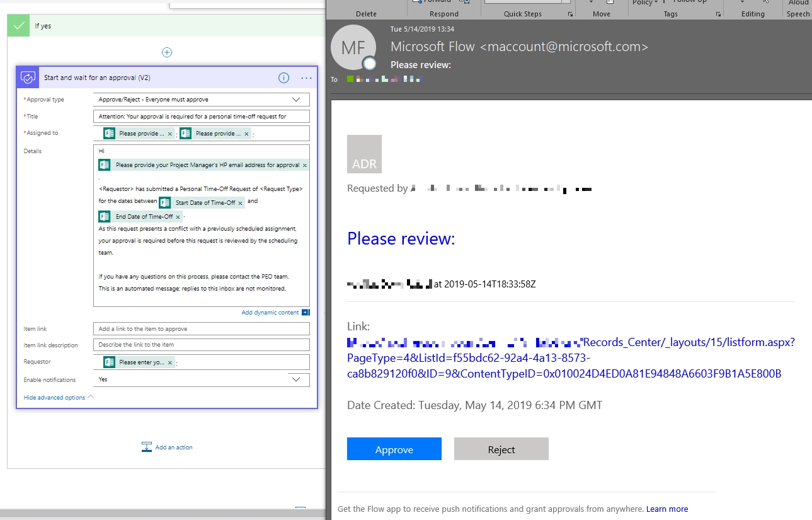Screen dimensions: 812x520
Task: Click inside the Details text area
Action: coord(202,226)
